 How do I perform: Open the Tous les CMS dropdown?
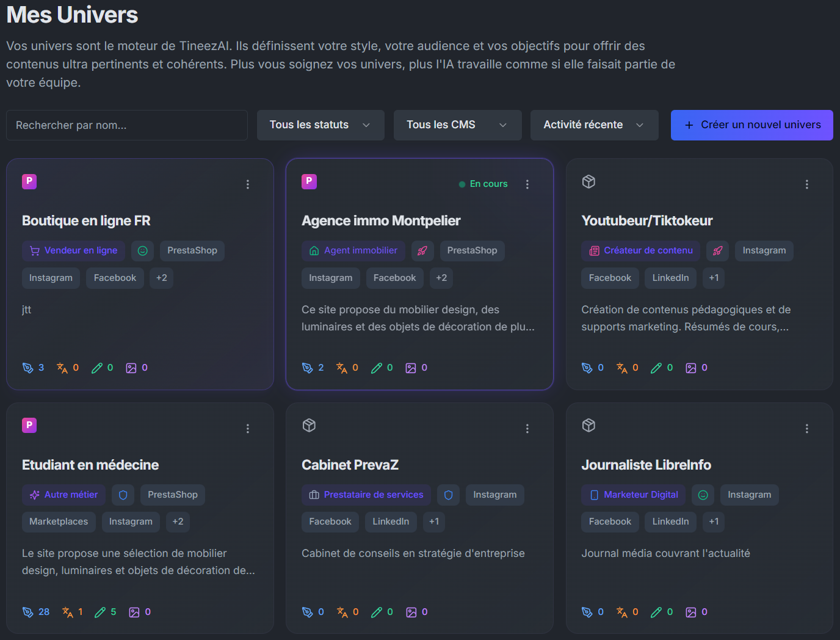point(457,125)
